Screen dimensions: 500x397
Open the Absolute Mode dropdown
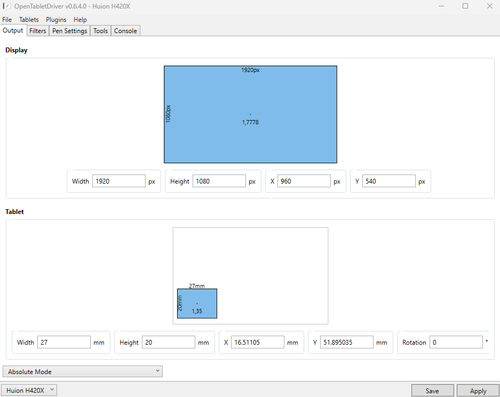(x=83, y=371)
